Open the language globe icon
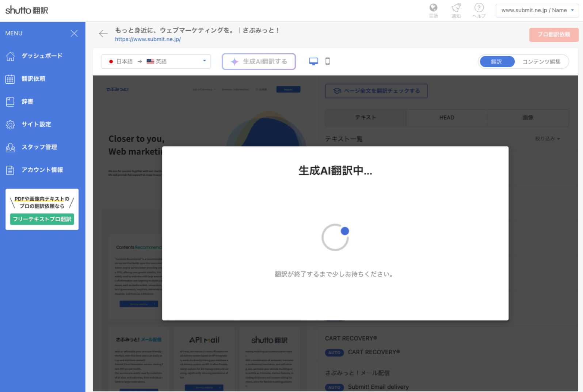The width and height of the screenshot is (583, 392). point(433,11)
